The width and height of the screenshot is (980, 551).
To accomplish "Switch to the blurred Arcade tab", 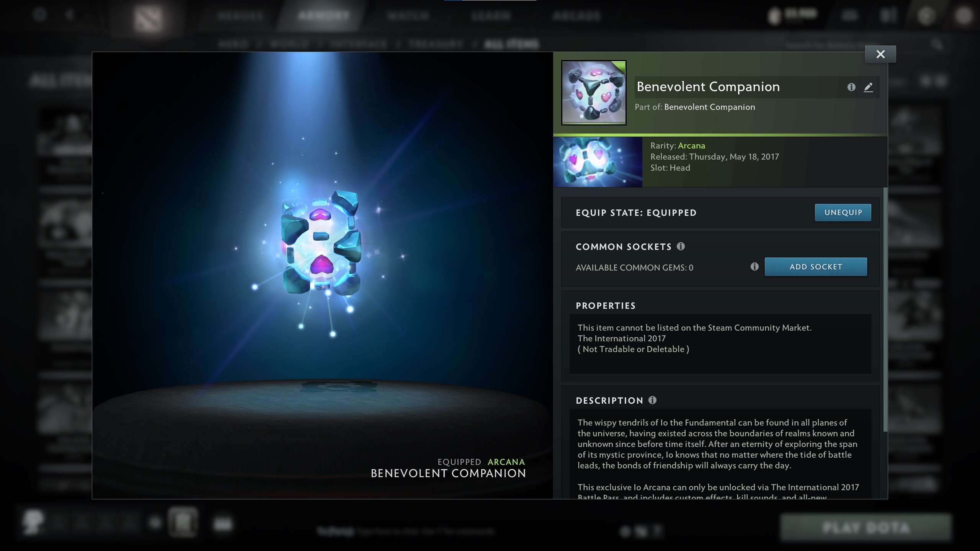I will 577,16.
